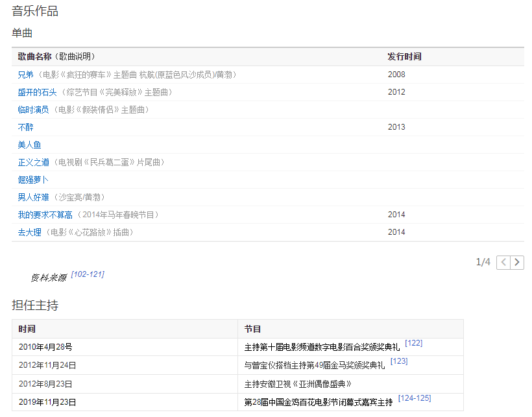Go to next page of singles list

(x=517, y=262)
